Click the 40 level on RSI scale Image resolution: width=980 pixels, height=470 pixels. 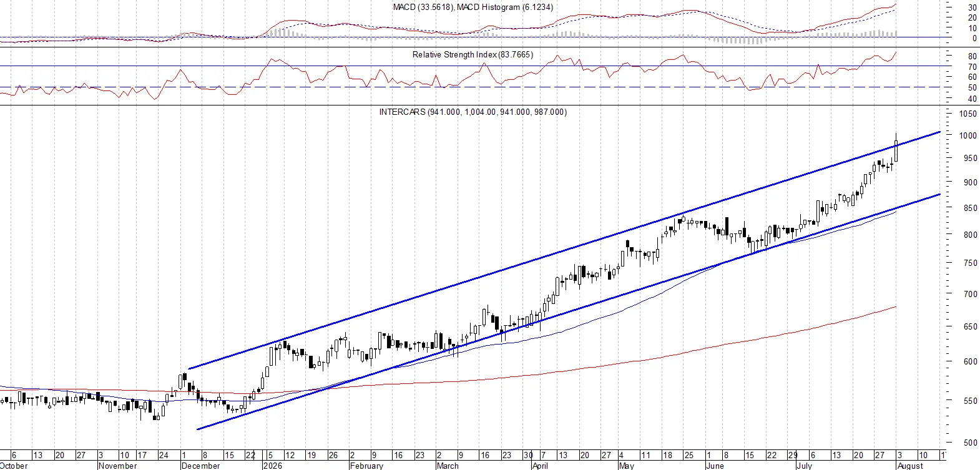click(973, 99)
